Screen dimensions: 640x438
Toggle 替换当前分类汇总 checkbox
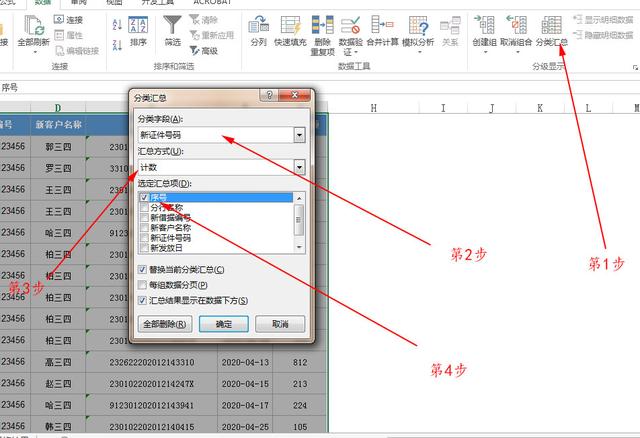tap(142, 269)
